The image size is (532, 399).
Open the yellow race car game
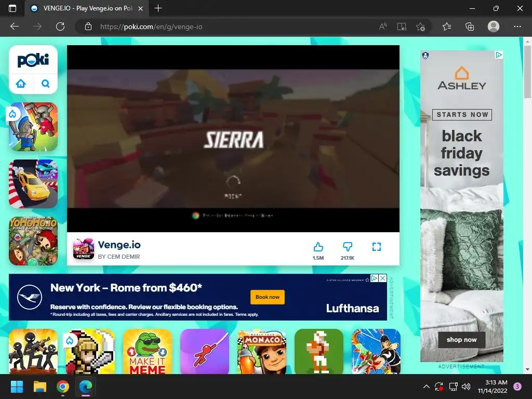click(33, 183)
